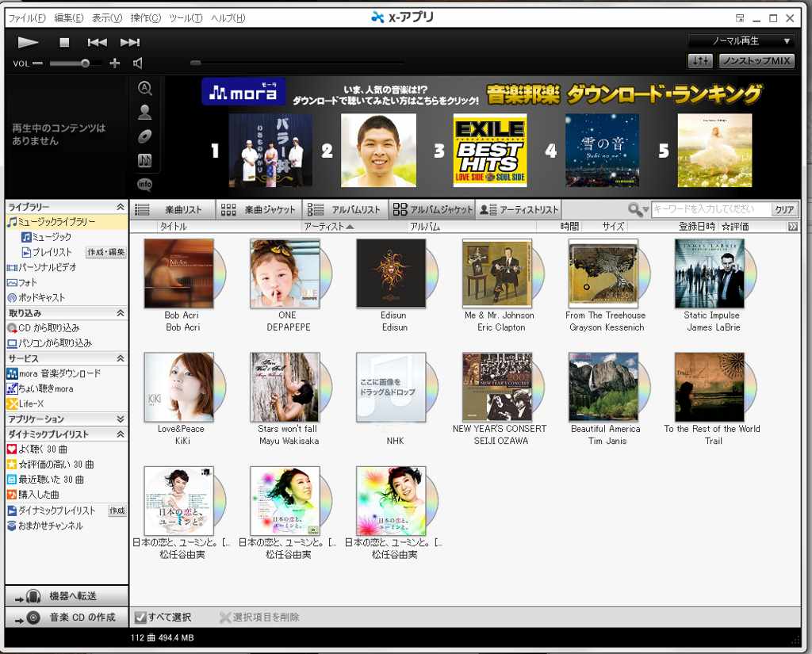
Task: Click the playback seek bar
Action: pos(297,63)
